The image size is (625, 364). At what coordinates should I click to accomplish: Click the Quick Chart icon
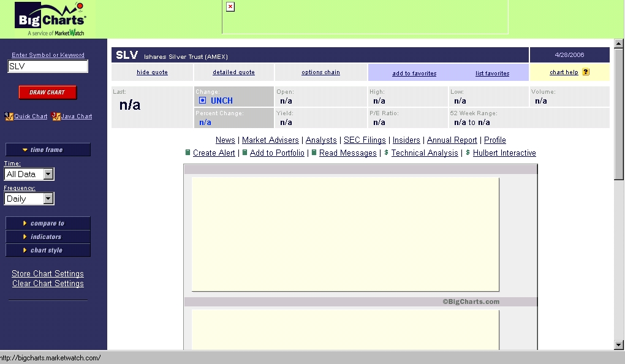click(9, 116)
